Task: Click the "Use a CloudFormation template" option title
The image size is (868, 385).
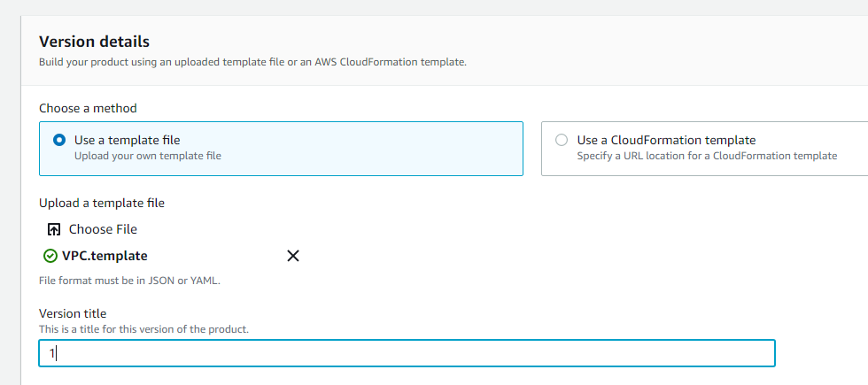Action: (666, 140)
